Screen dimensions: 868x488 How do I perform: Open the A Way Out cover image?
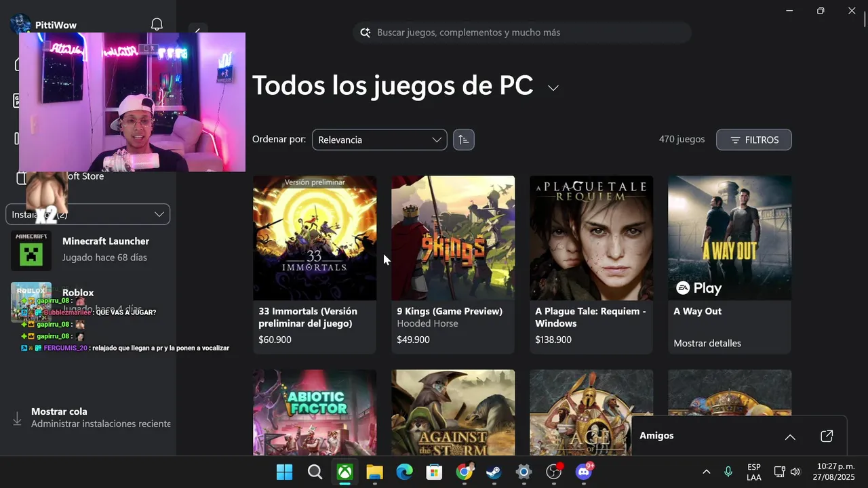pos(730,238)
